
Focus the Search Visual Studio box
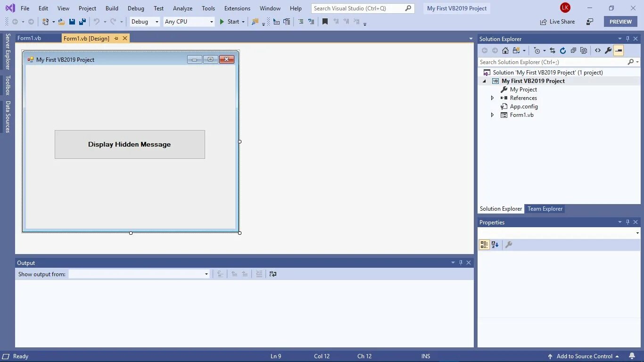[363, 8]
